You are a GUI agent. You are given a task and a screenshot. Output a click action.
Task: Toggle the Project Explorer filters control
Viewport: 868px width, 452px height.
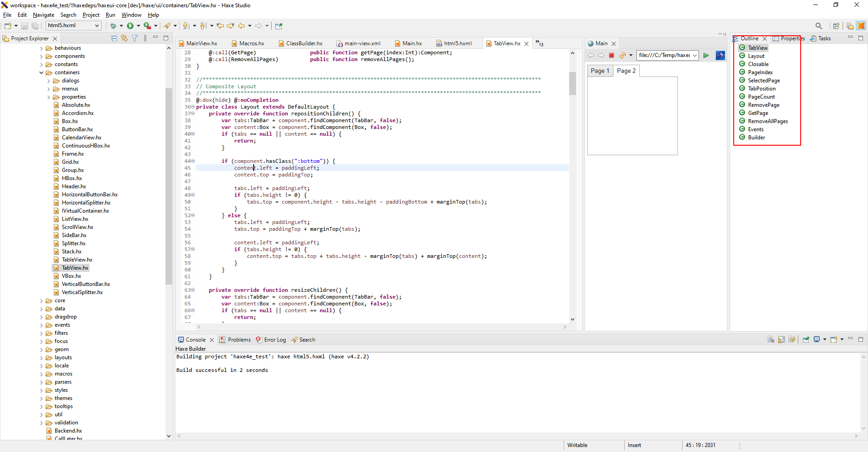pos(135,38)
